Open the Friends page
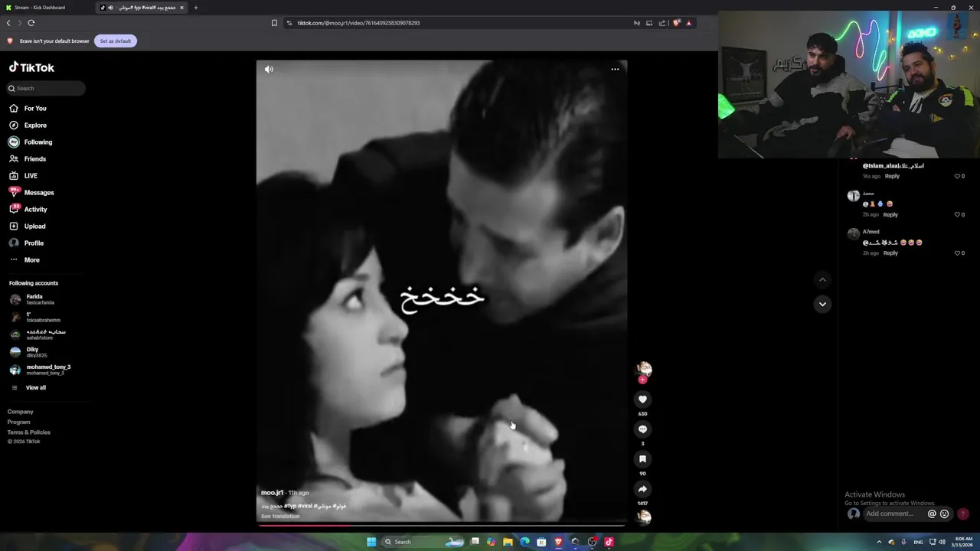This screenshot has height=551, width=980. point(28,158)
